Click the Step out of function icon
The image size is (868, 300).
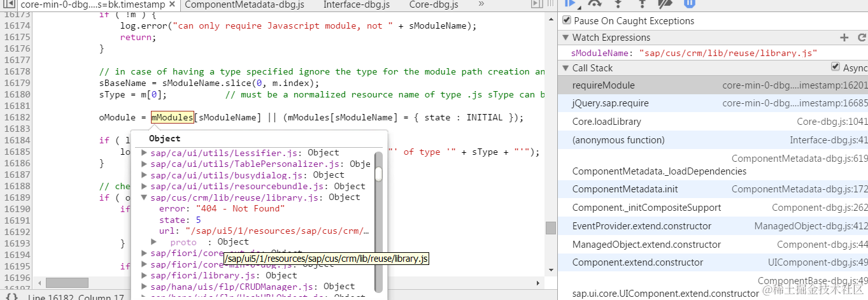(642, 3)
